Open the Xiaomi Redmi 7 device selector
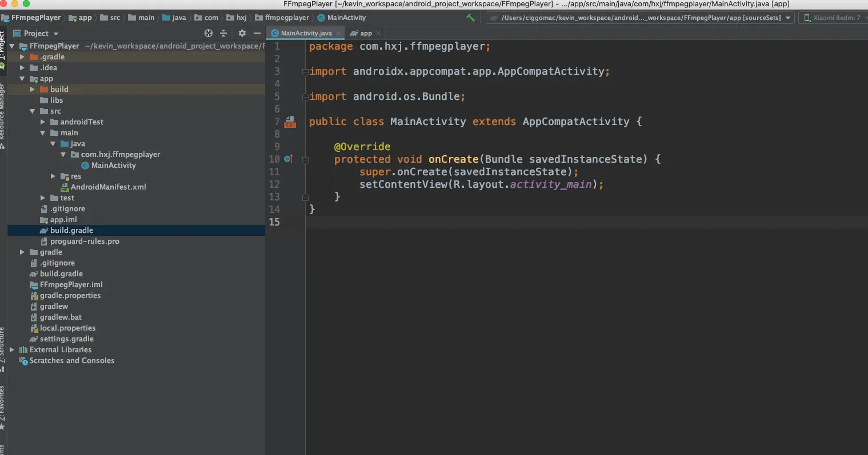 click(833, 18)
